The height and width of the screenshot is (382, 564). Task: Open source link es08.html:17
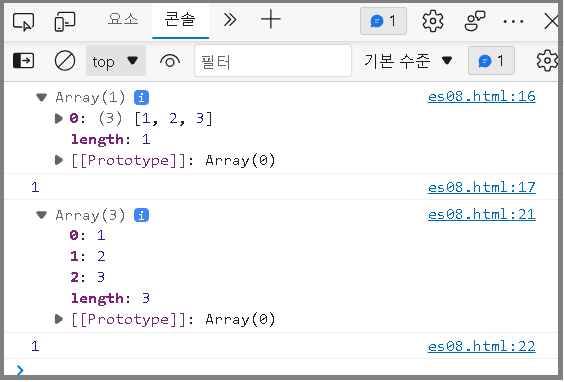[482, 187]
